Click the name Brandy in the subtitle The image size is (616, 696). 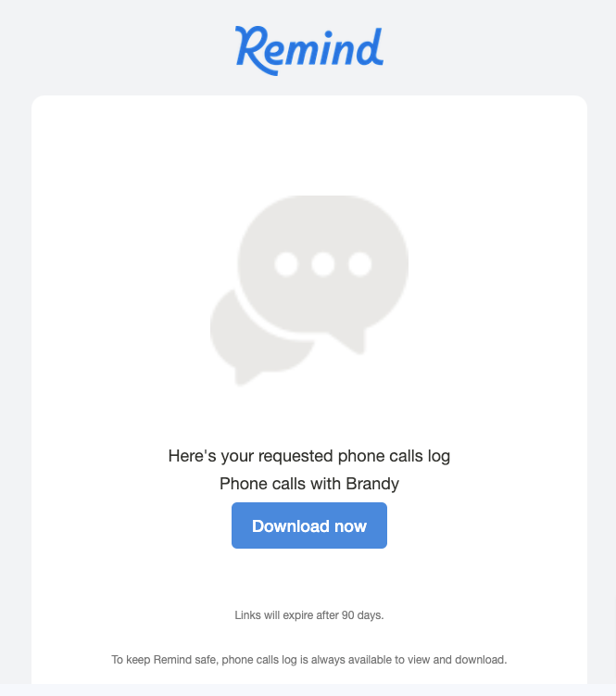pos(372,484)
